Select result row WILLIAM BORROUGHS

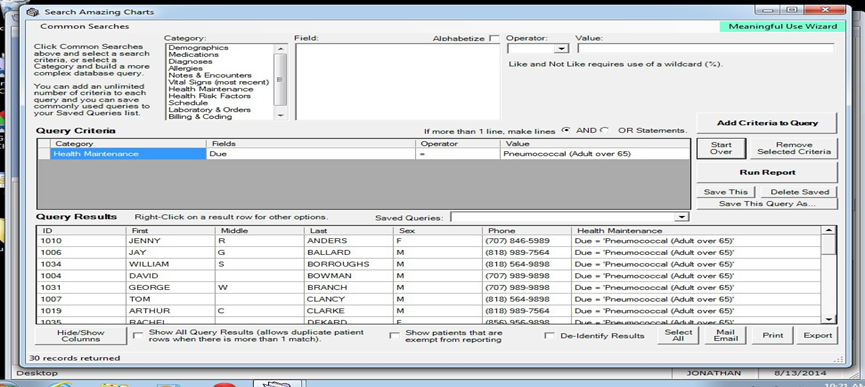pyautogui.click(x=429, y=264)
